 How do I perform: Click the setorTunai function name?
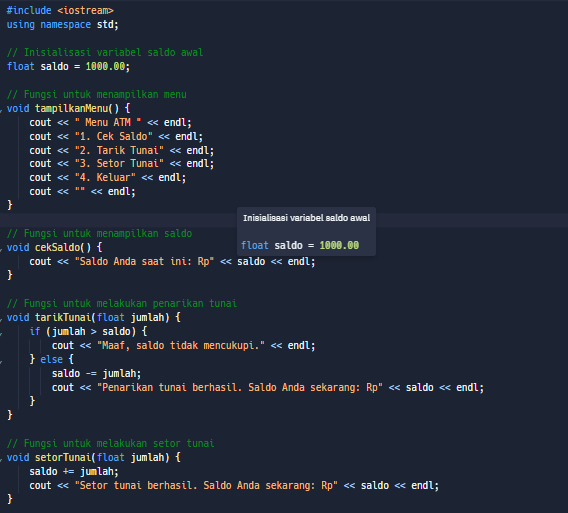[x=63, y=458]
